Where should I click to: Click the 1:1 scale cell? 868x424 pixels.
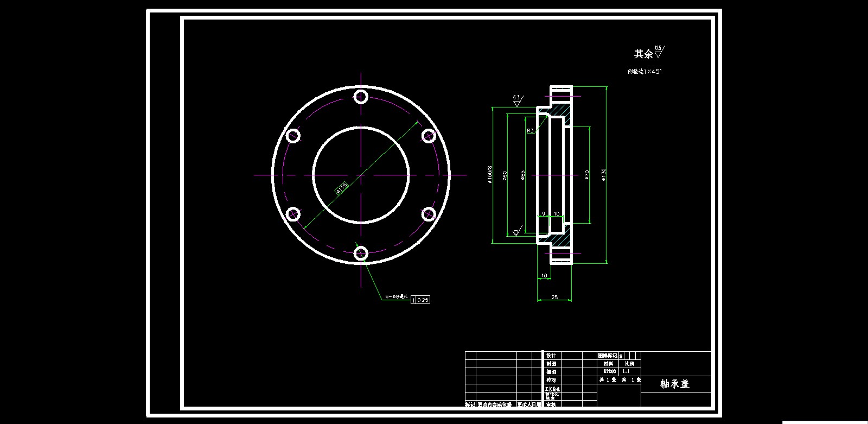pyautogui.click(x=626, y=371)
